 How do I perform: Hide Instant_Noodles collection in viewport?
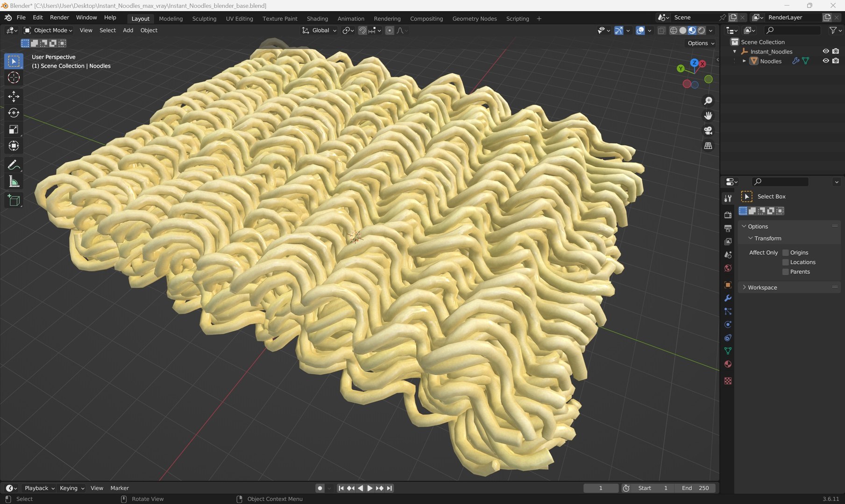coord(825,51)
